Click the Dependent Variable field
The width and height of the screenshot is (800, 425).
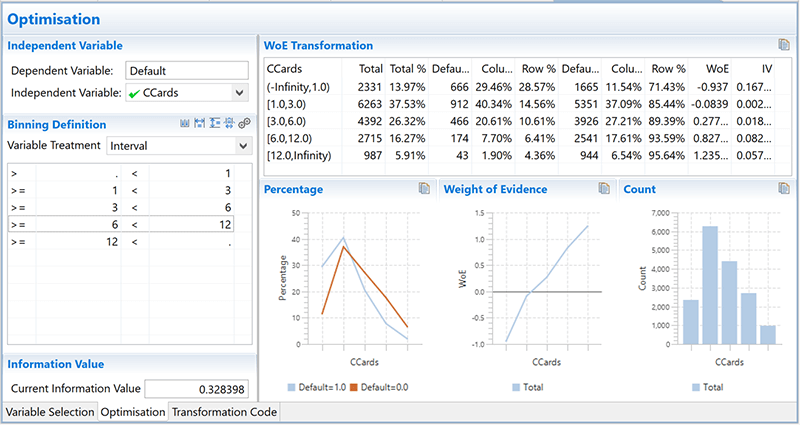187,71
